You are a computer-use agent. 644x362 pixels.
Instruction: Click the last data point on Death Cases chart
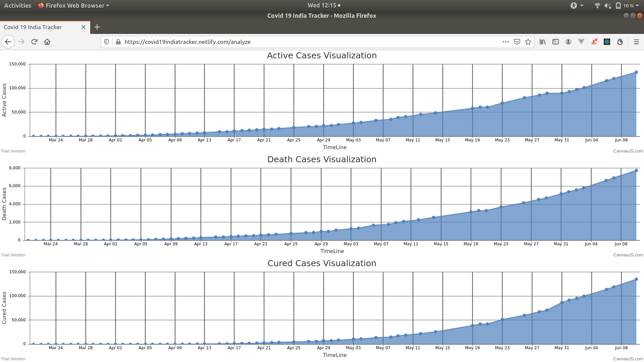click(x=636, y=171)
